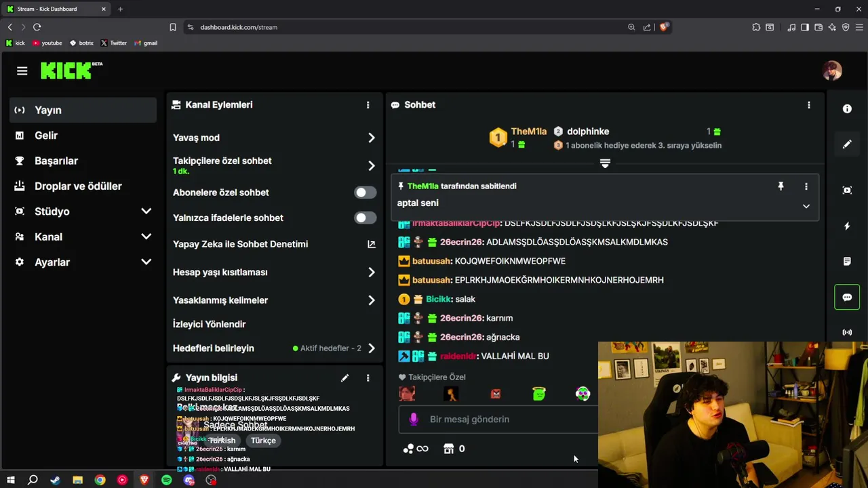The image size is (868, 488).
Task: Toggle Yalnızca ifadelerle sohbet switch
Action: tap(365, 218)
